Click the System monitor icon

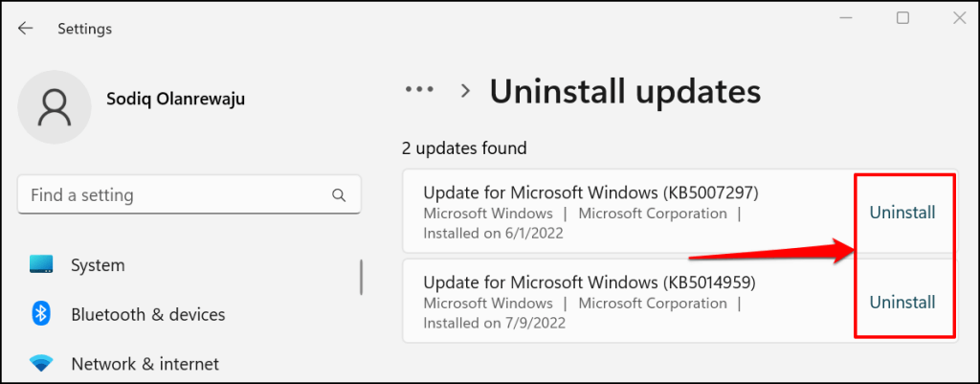(41, 264)
